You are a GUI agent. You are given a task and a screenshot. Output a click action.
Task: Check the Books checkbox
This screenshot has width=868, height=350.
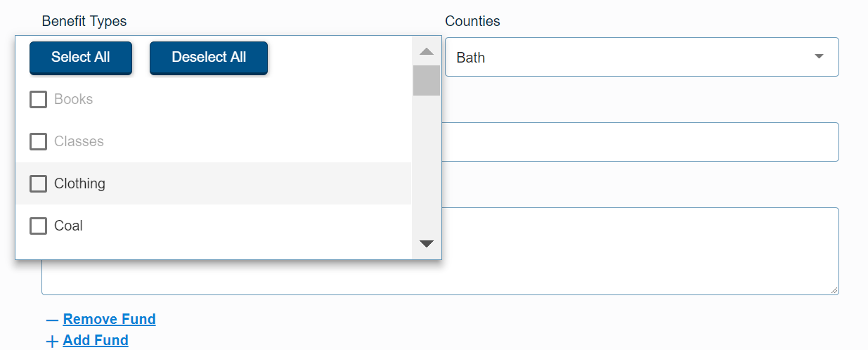pyautogui.click(x=38, y=100)
